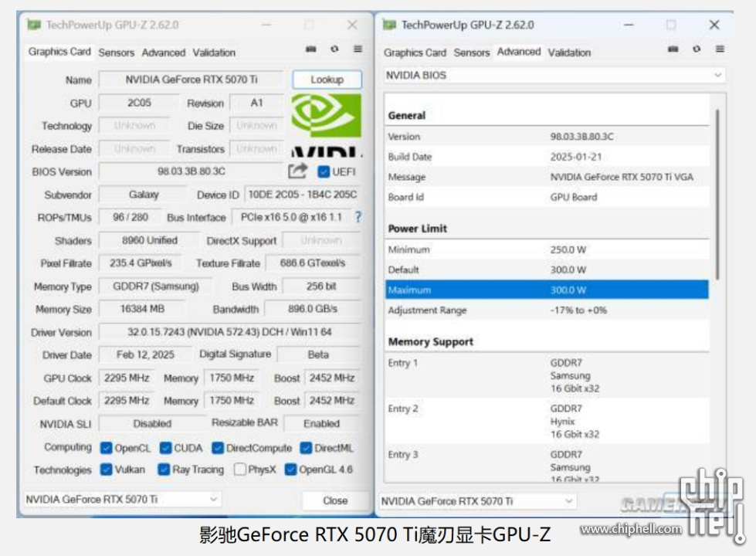Click the Subvendor field Galaxy

[x=143, y=195]
